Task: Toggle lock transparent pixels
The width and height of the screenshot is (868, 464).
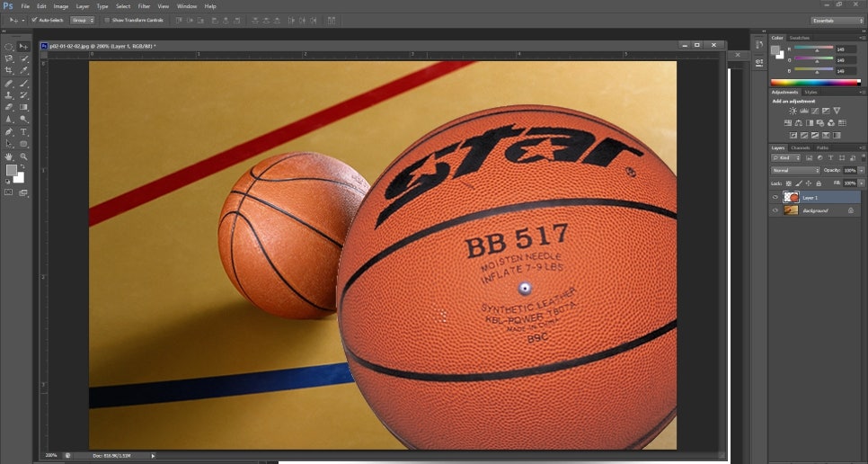Action: pyautogui.click(x=789, y=183)
